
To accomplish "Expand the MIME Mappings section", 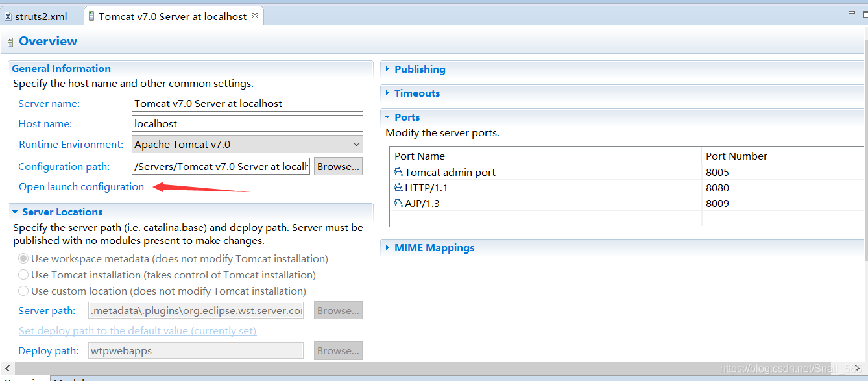I will 387,247.
